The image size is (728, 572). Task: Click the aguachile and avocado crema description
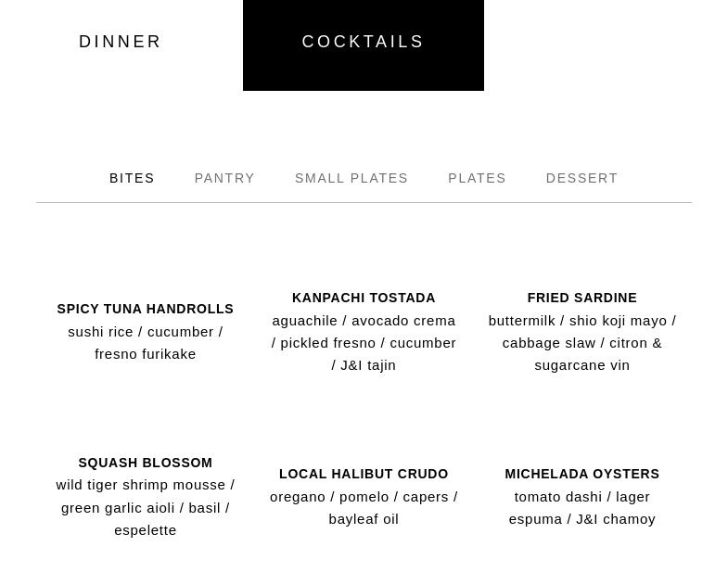(364, 342)
